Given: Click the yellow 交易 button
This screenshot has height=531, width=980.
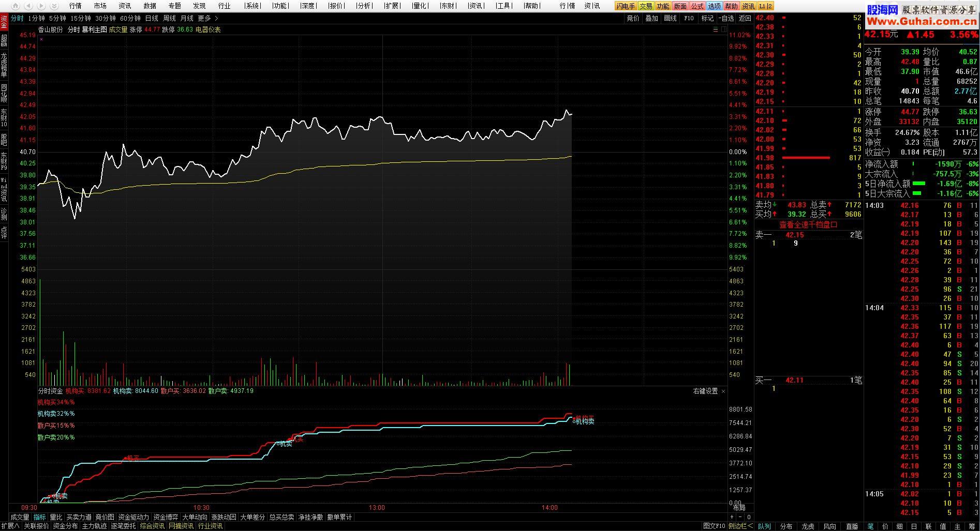Looking at the screenshot, I should pyautogui.click(x=646, y=6).
